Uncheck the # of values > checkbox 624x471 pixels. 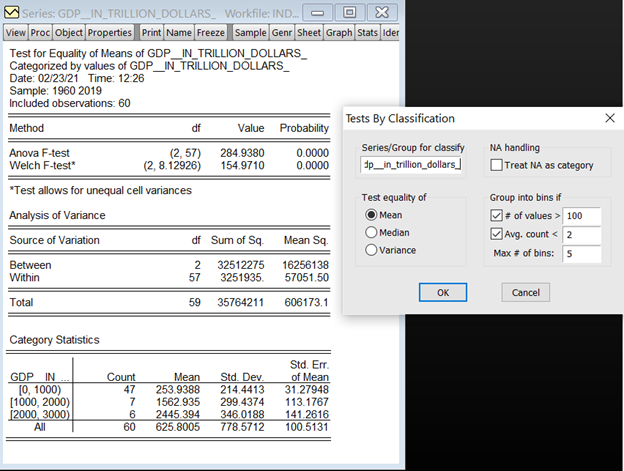[496, 216]
